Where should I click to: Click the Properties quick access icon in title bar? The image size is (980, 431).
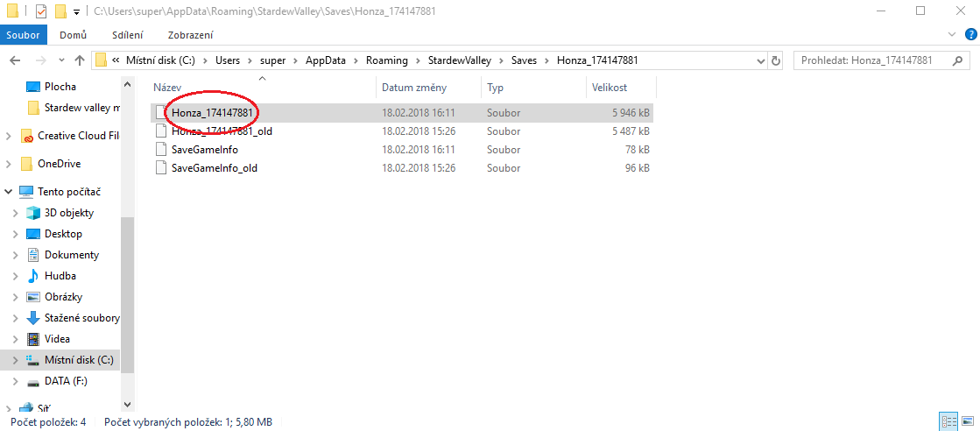[41, 11]
